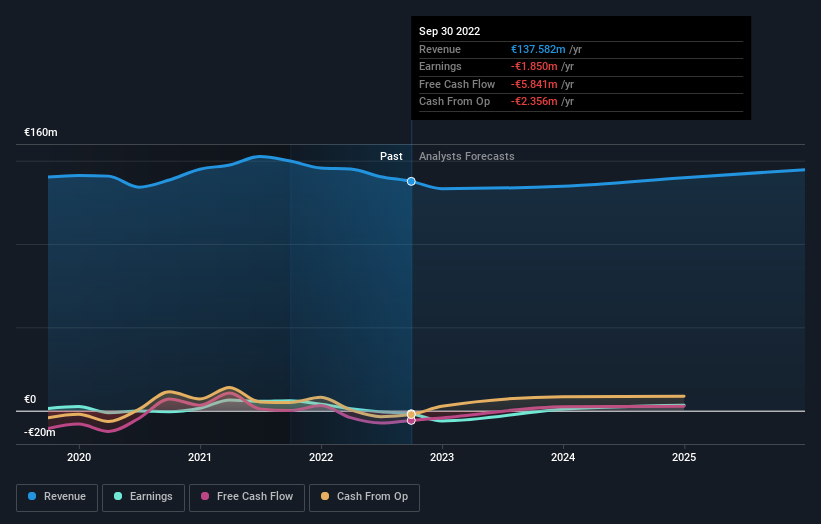Click the -€5.841m free cash flow value
Screen dimensions: 821x524
534,84
